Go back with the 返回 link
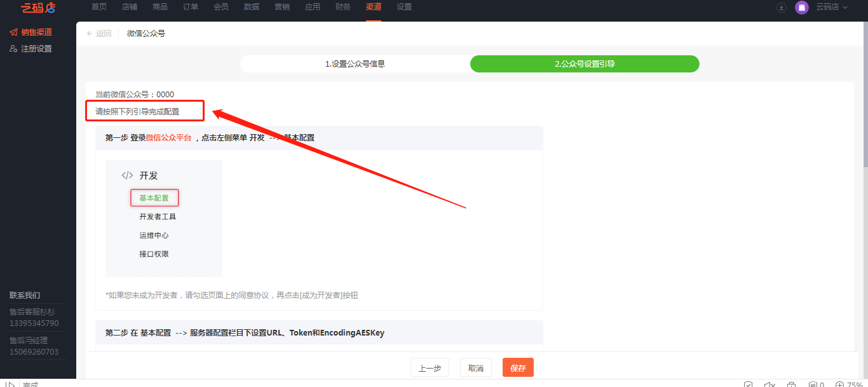868x387 pixels. 99,34
